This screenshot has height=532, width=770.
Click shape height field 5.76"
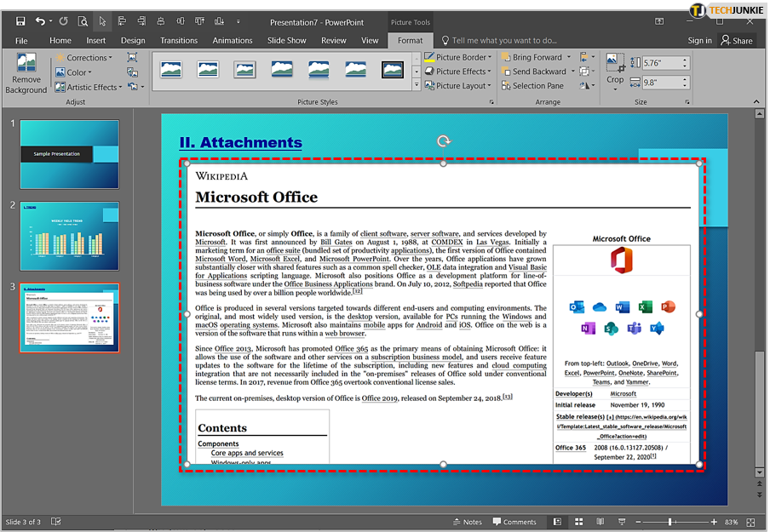(662, 63)
